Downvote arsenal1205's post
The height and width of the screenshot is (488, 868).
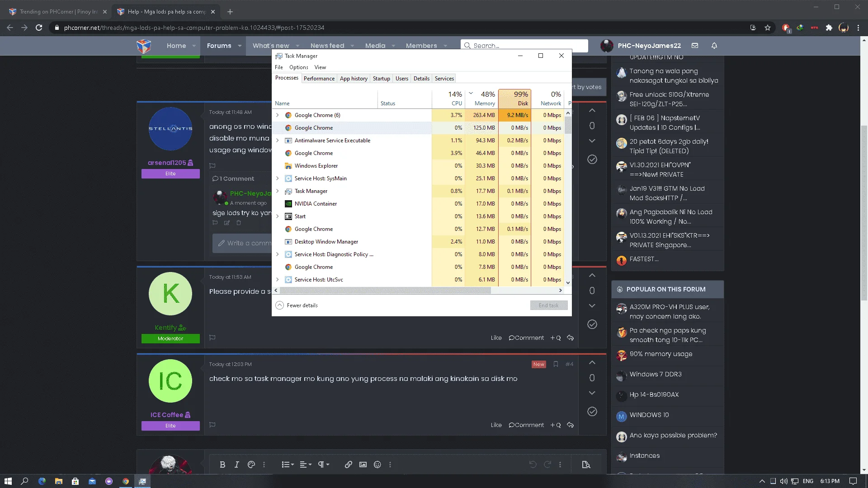(x=592, y=141)
